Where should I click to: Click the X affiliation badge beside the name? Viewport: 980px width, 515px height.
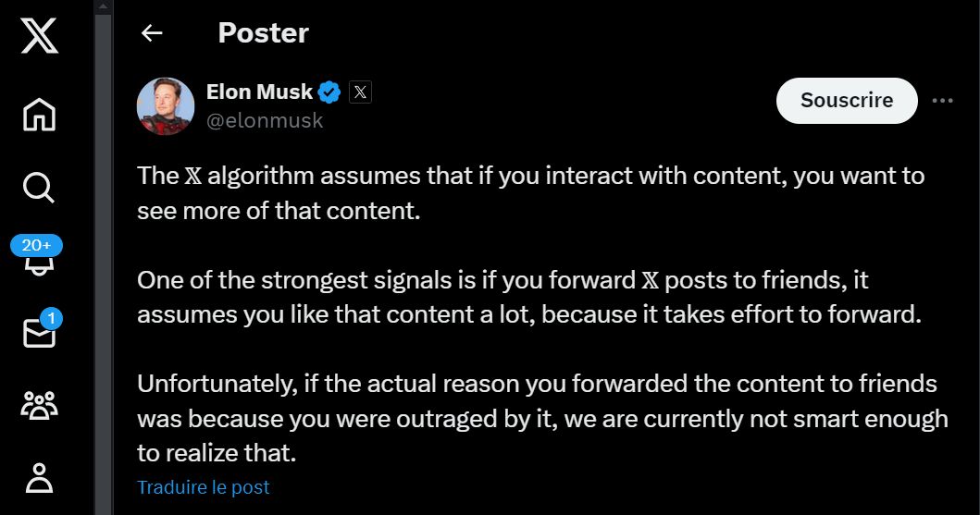[x=360, y=92]
